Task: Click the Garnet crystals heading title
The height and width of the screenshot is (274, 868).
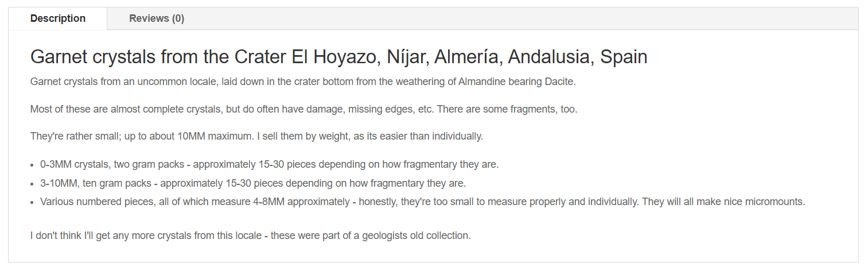Action: [338, 57]
